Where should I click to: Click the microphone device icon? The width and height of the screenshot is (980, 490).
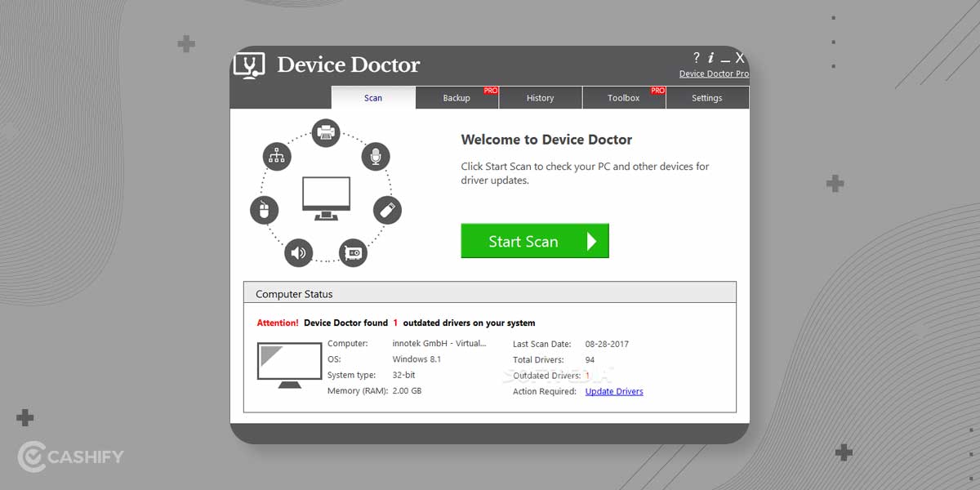coord(376,157)
